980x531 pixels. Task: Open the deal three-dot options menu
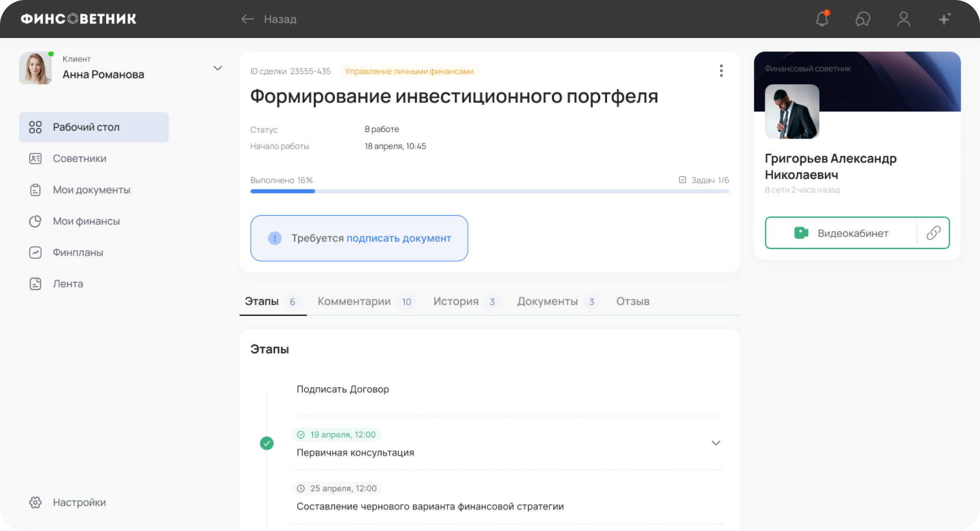click(721, 70)
